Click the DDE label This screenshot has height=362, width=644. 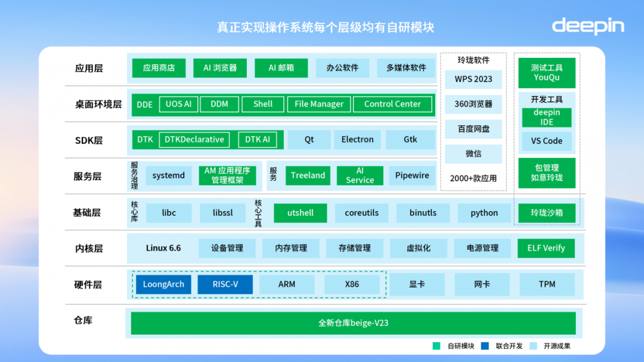point(144,104)
